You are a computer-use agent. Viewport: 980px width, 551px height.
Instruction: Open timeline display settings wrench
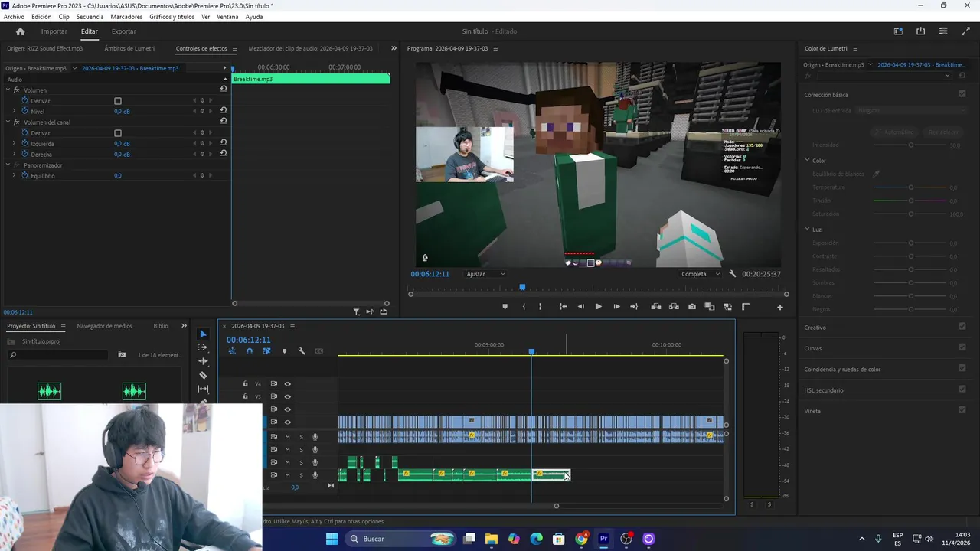pos(302,351)
